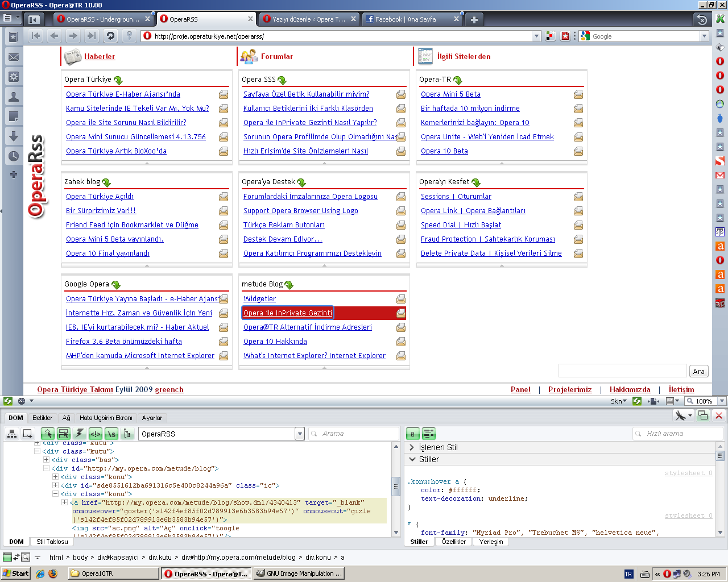Click the DOM tree vertical scrollbar thumb
The image size is (728, 582).
[x=396, y=487]
